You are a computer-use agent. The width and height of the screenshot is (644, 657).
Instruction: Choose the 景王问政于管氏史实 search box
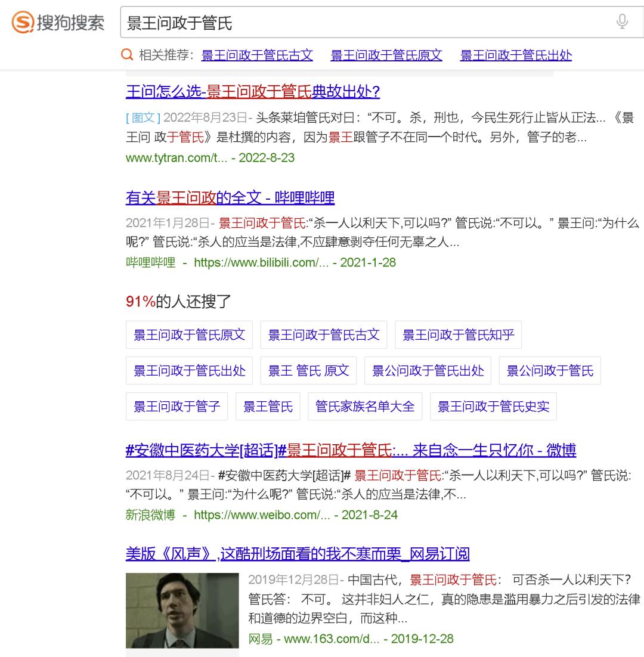[x=493, y=406]
